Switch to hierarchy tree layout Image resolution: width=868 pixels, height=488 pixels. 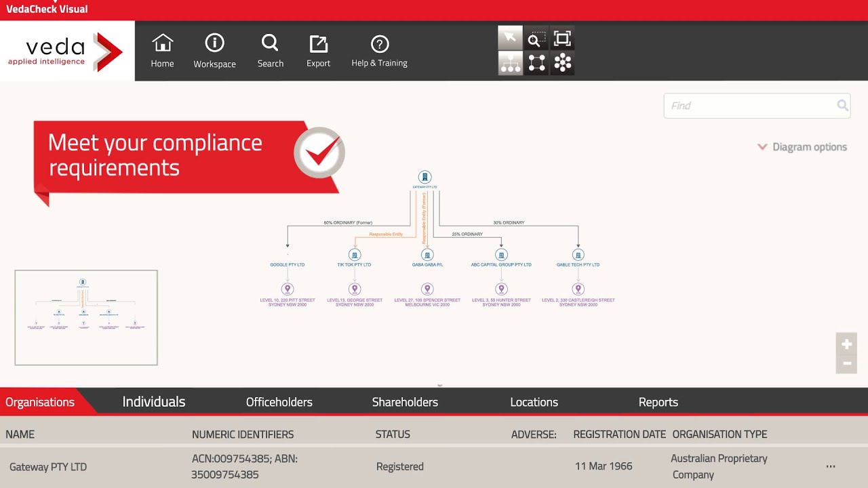511,63
